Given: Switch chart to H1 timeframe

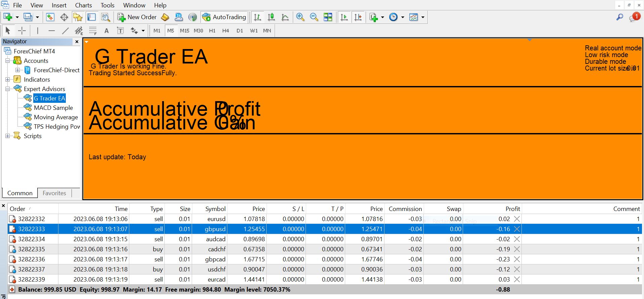Looking at the screenshot, I should click(x=212, y=31).
